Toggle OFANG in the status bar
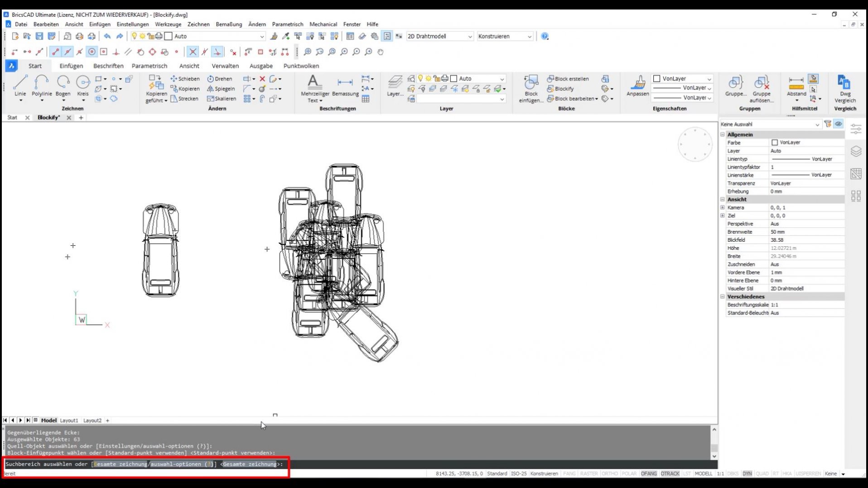The image size is (868, 488). [x=649, y=474]
